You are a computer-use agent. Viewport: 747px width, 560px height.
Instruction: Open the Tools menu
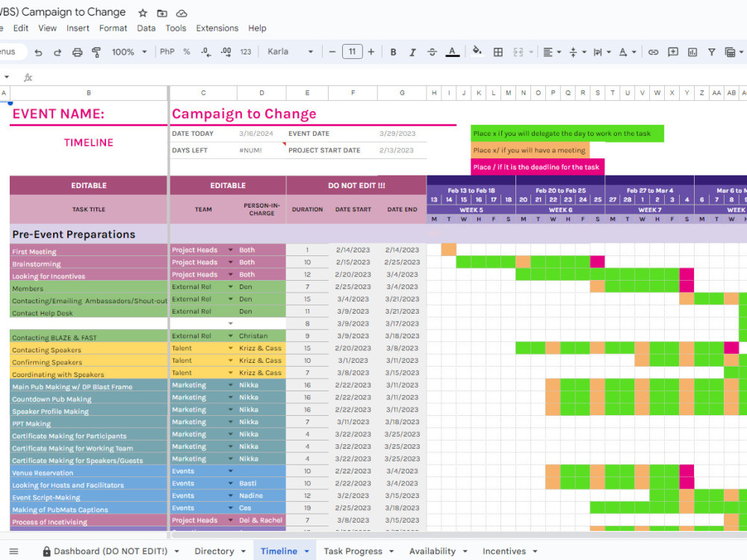[x=176, y=28]
